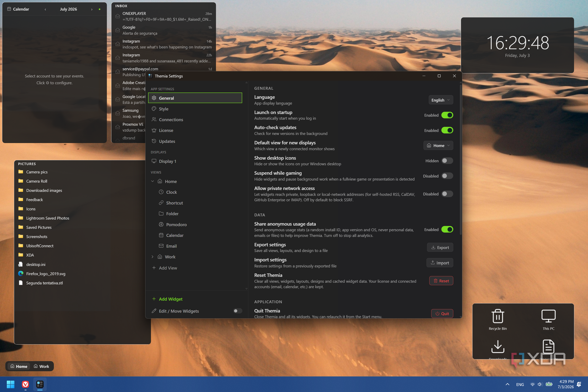Open the Windows Start menu
The height and width of the screenshot is (392, 588).
coord(11,384)
